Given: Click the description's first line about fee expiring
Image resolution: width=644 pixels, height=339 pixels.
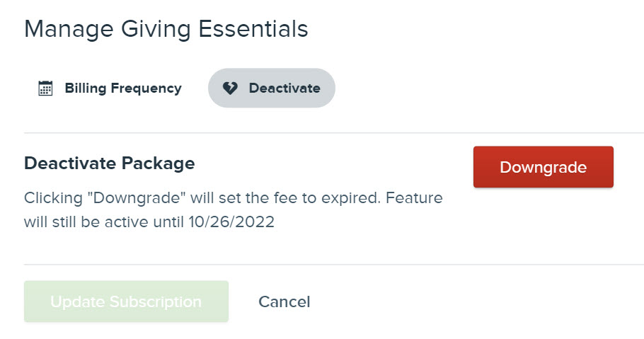Looking at the screenshot, I should click(234, 198).
